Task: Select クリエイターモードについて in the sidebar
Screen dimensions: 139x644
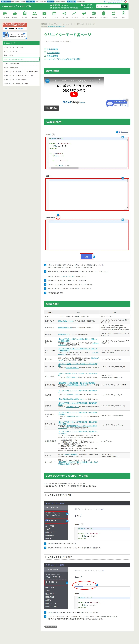Action: [x=21, y=47]
